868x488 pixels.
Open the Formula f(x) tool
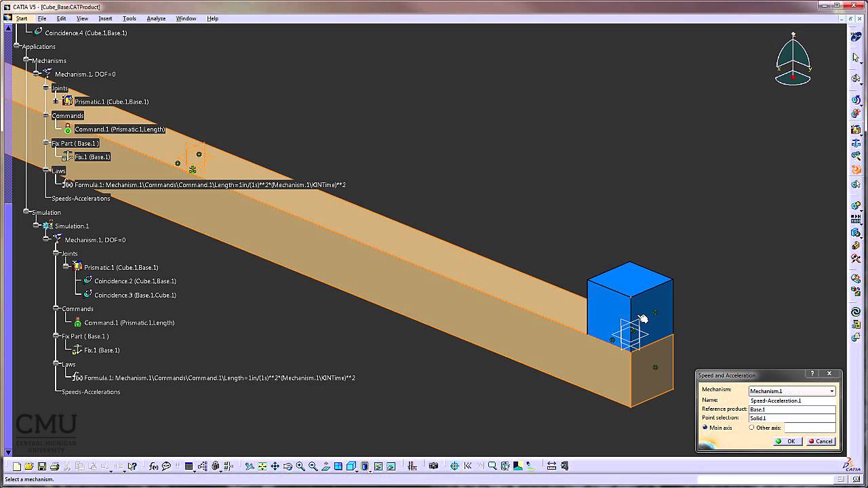coord(153,466)
